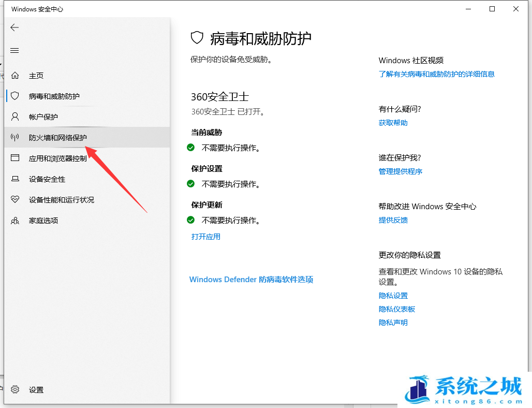Click the 保护更新 heading
Screen dimensions: 532x408
point(206,205)
